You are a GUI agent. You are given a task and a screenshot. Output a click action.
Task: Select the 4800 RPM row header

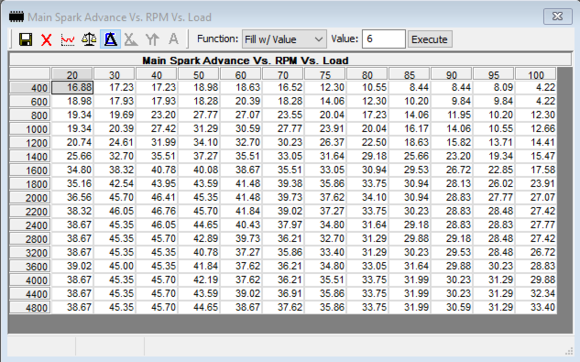30,308
